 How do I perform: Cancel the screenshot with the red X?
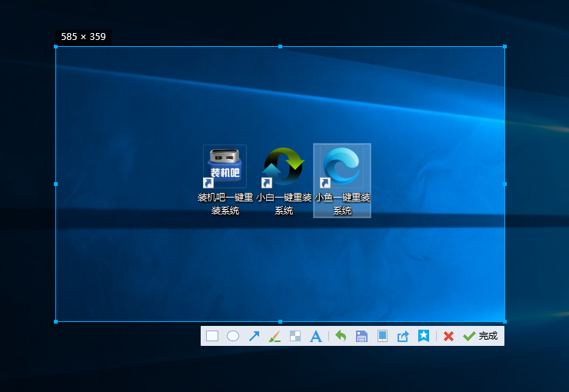point(448,336)
